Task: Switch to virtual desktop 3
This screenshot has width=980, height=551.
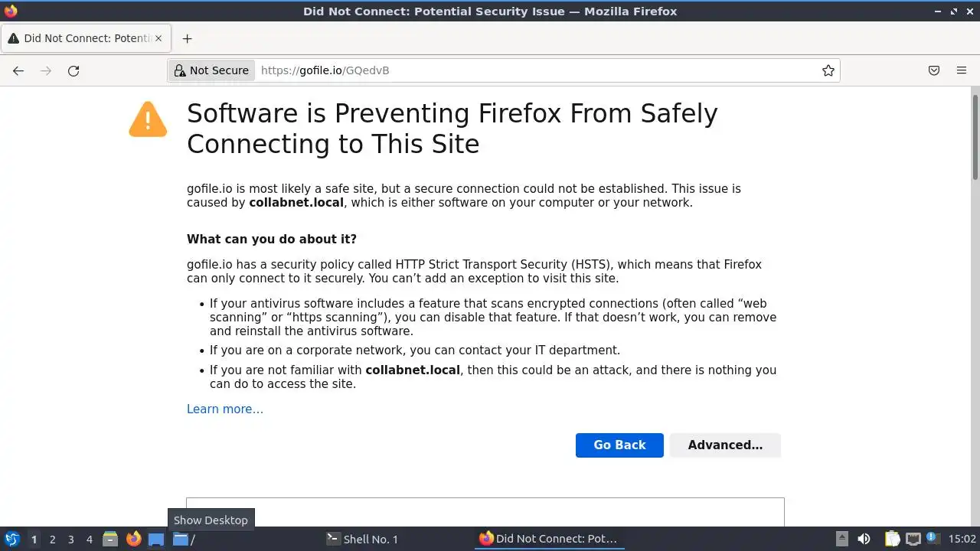Action: (x=70, y=539)
